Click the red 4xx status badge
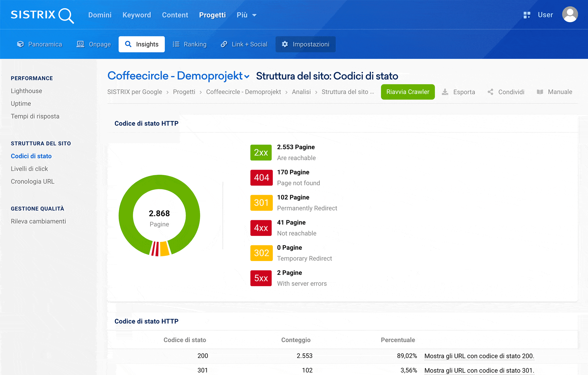The image size is (588, 375). tap(261, 228)
